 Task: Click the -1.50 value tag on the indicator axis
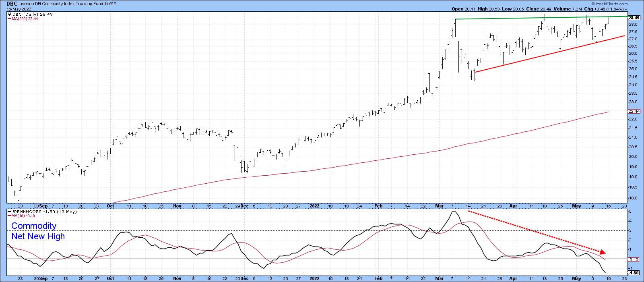634,273
